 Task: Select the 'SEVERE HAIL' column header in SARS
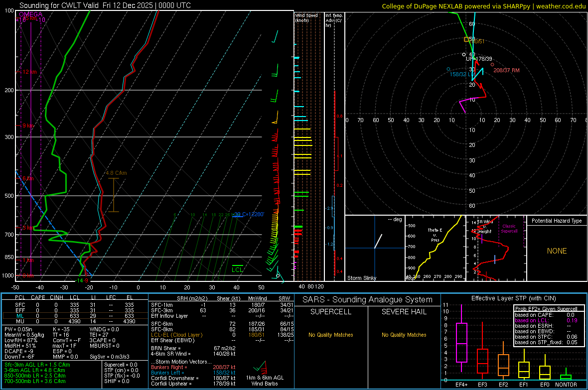tap(404, 312)
